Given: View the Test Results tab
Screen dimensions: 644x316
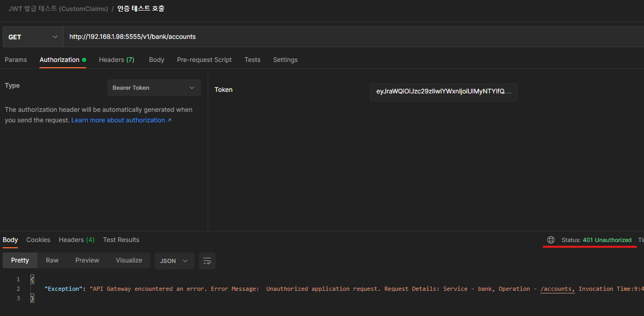Looking at the screenshot, I should coord(121,240).
